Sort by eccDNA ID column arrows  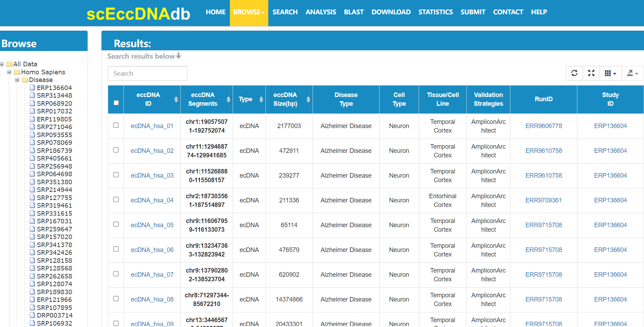[x=176, y=99]
